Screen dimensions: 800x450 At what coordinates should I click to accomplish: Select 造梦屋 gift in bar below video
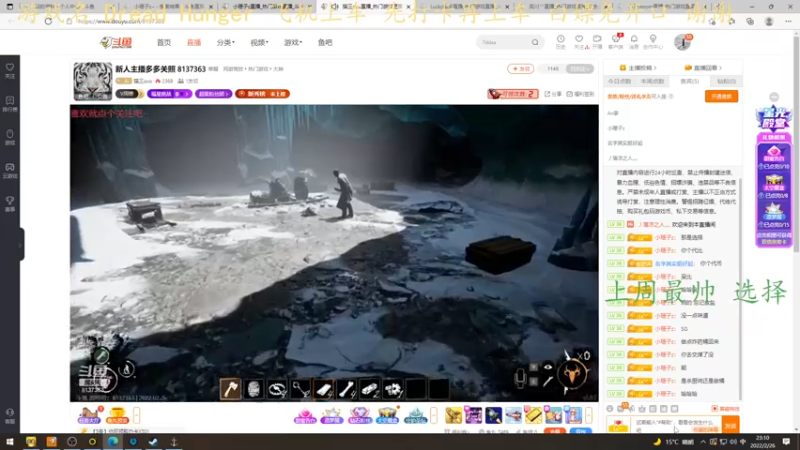(x=332, y=415)
